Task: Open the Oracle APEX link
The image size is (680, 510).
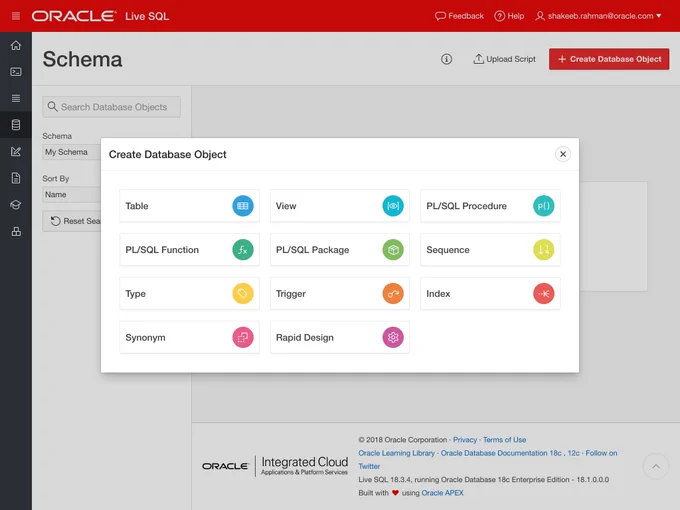Action: coord(442,493)
